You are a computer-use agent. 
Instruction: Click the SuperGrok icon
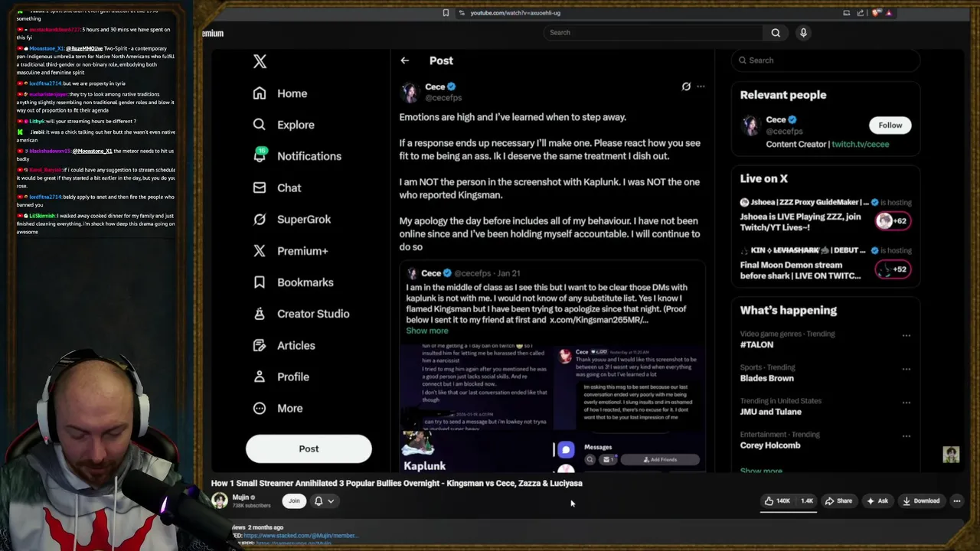coord(260,219)
